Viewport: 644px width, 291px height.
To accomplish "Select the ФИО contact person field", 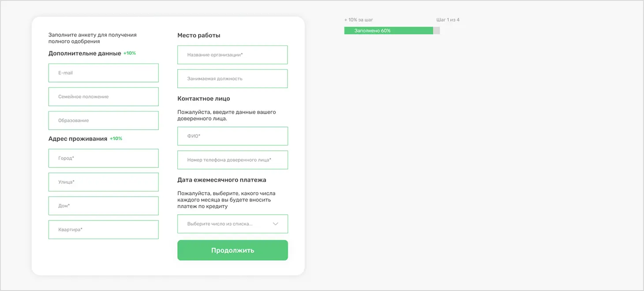I will click(x=232, y=136).
